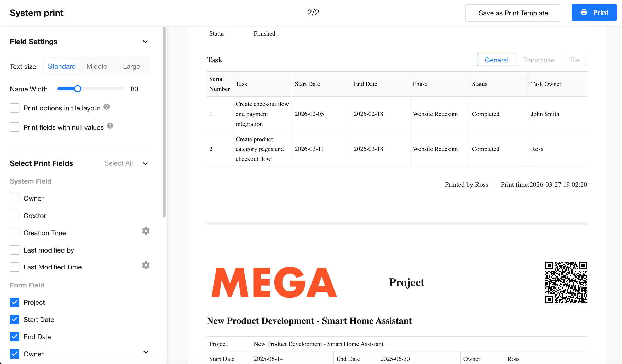The width and height of the screenshot is (622, 364).
Task: Enable Print options in tile layout
Action: [15, 108]
